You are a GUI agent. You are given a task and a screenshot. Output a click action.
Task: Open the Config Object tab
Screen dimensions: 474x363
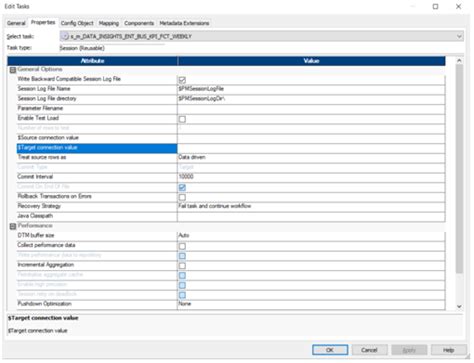click(77, 23)
